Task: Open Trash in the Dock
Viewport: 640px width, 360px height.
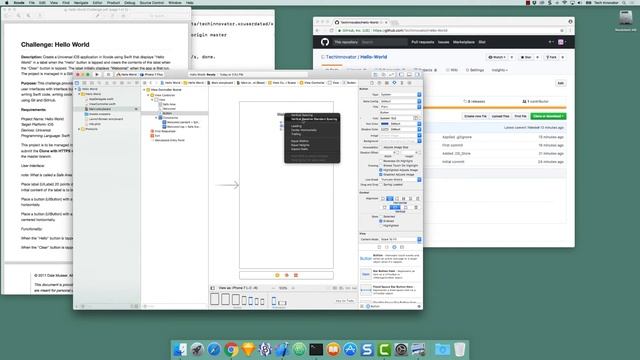Action: [x=459, y=350]
